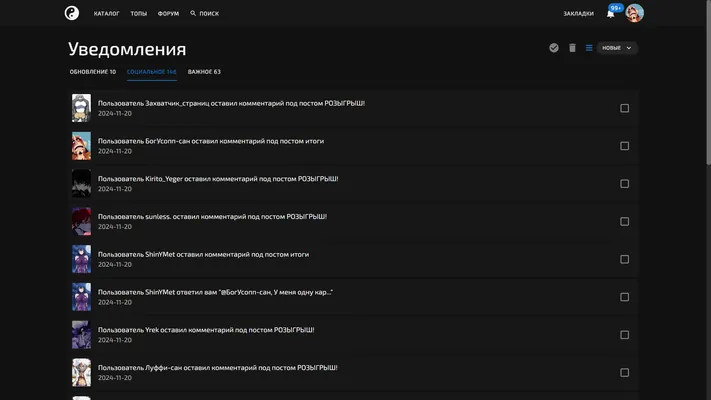Viewport: 711px width, 400px height.
Task: Select checkbox for Луффи-сан notification
Action: point(624,372)
